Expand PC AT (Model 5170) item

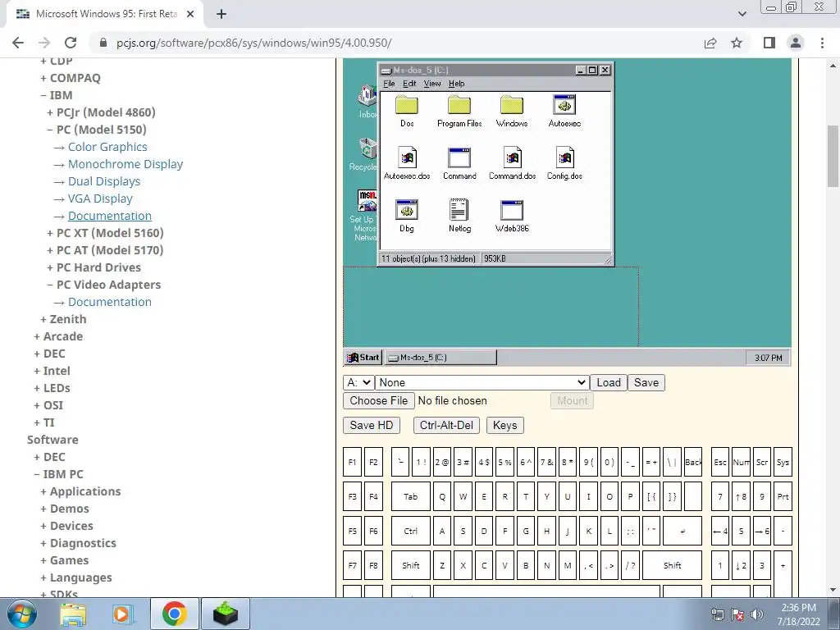105,249
